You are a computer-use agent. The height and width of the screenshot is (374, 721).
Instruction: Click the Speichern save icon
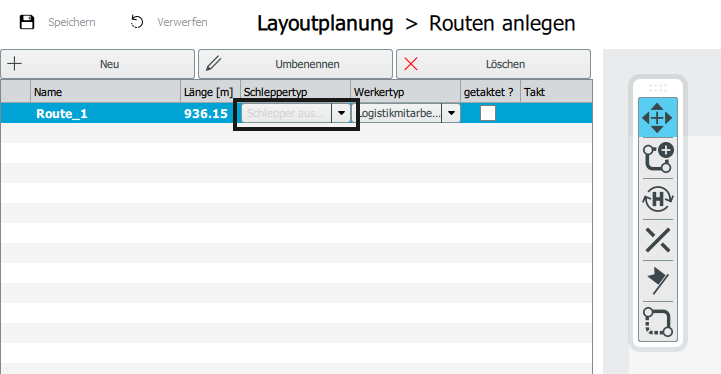[x=27, y=22]
